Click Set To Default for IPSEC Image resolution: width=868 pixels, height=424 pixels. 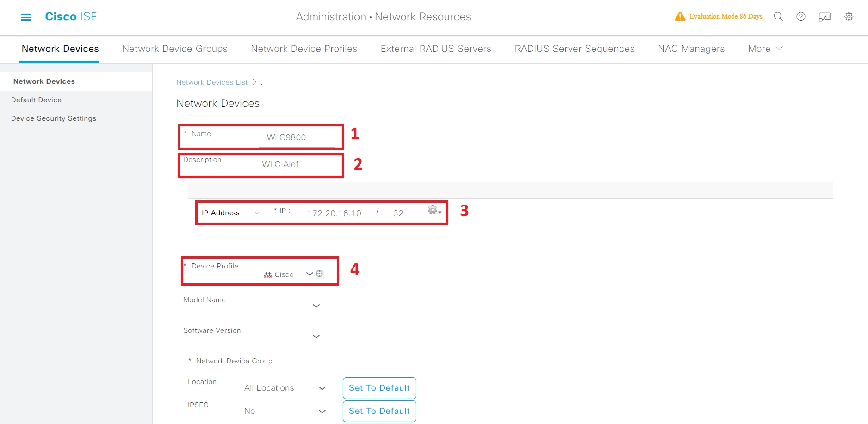(379, 411)
